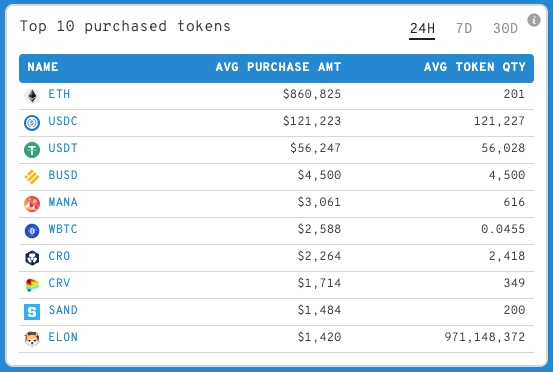Sort by AVG TOKEN QTY column header
Viewport: 553px width, 372px height.
click(x=475, y=67)
